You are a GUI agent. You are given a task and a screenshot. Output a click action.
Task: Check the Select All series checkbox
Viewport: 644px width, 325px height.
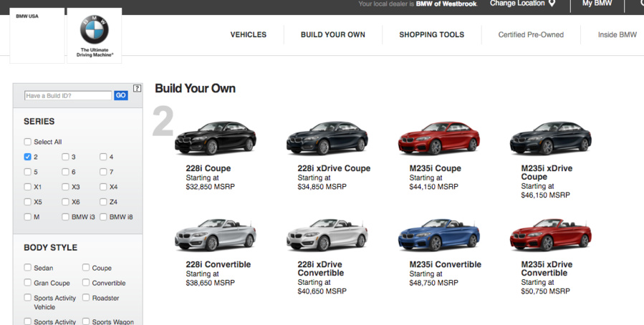click(x=27, y=142)
